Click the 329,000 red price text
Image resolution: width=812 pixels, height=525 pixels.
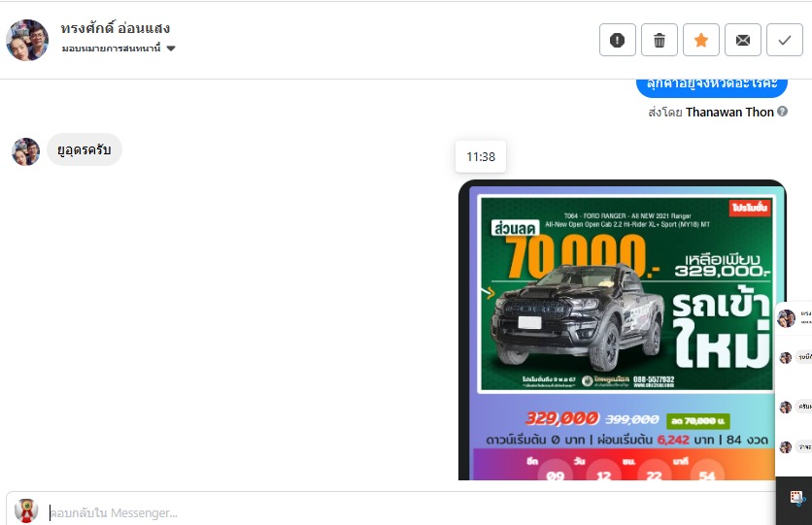(x=562, y=418)
